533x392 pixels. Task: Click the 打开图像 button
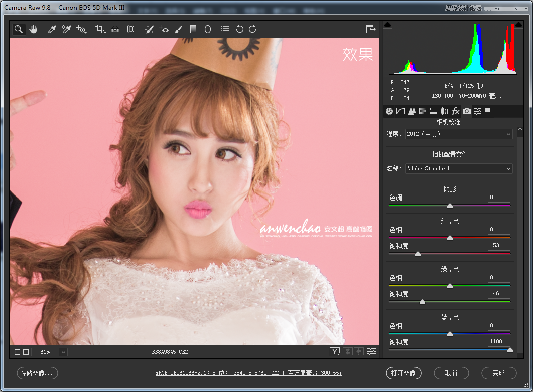[404, 373]
